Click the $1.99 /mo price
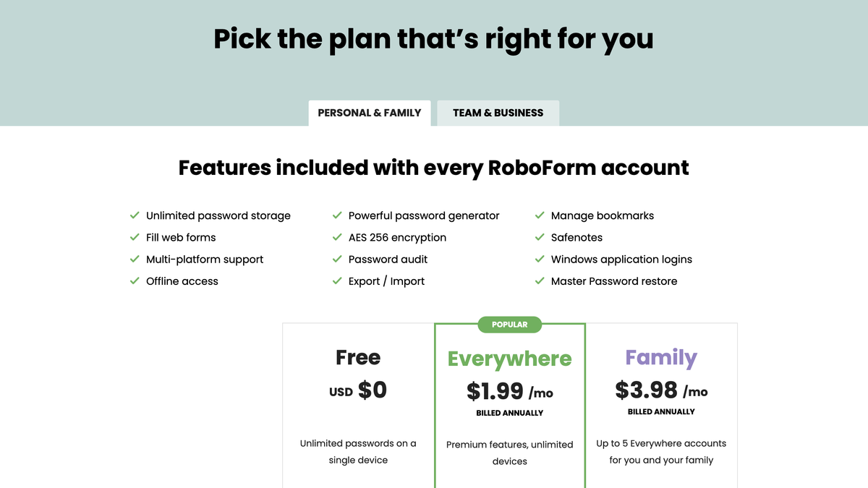The image size is (868, 488). pos(509,391)
